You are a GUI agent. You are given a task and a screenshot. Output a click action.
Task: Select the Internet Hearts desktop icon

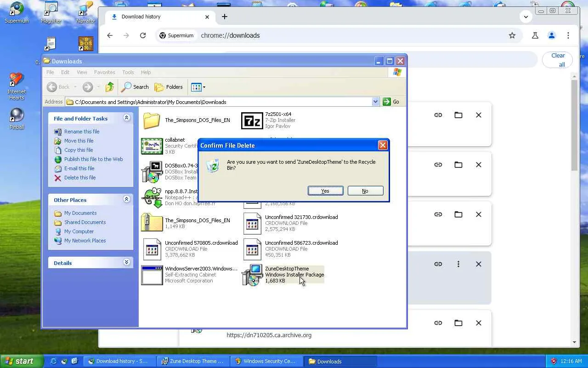pos(17,86)
